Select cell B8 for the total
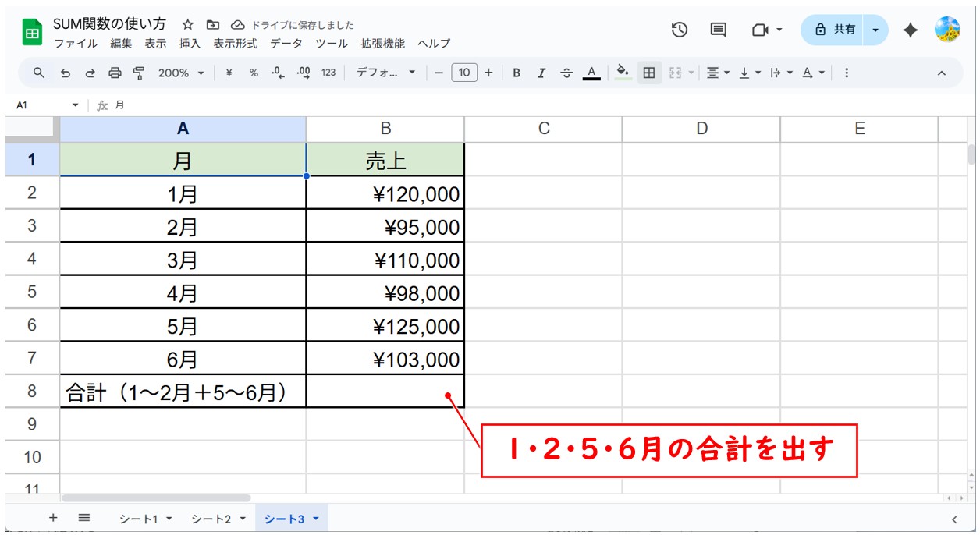Screen dimensions: 980x535 pos(385,392)
